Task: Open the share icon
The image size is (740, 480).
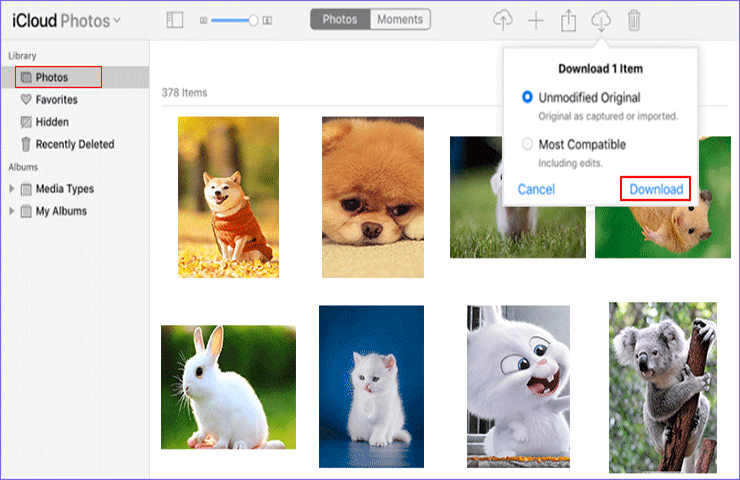Action: click(x=568, y=20)
